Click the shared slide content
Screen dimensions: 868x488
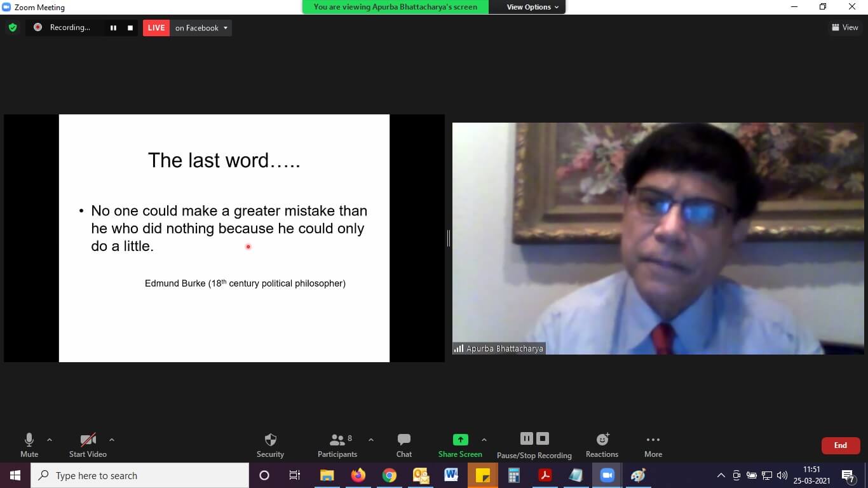[224, 238]
